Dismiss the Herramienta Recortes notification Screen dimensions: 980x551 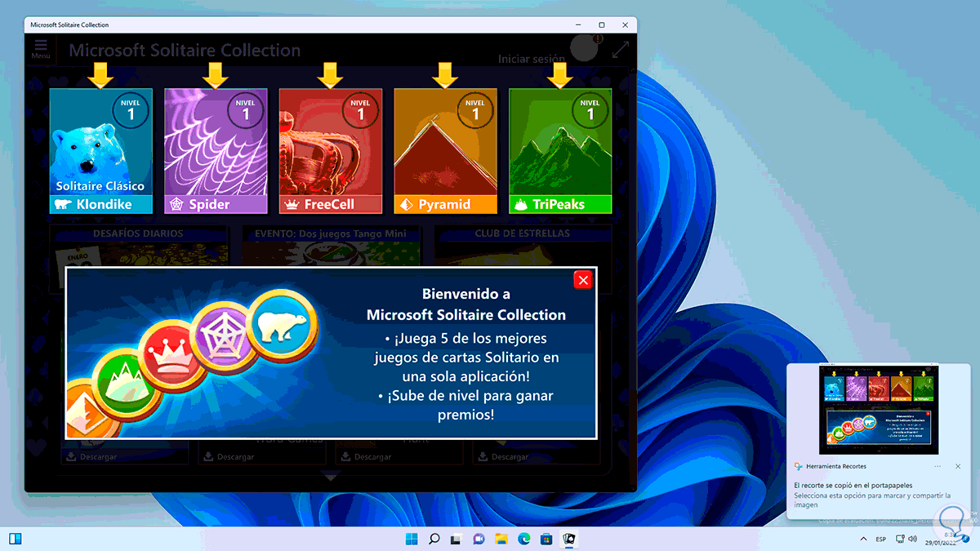point(958,466)
